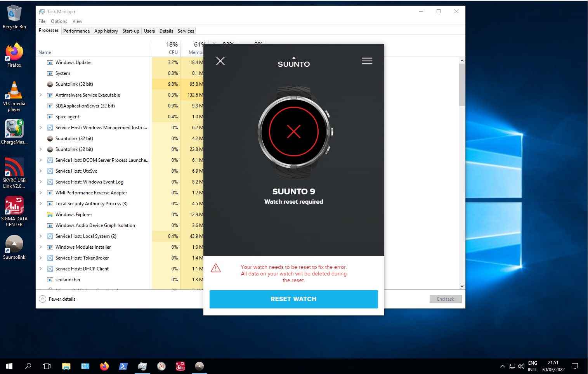588x374 pixels.
Task: Open PowerShell from the taskbar
Action: [123, 366]
